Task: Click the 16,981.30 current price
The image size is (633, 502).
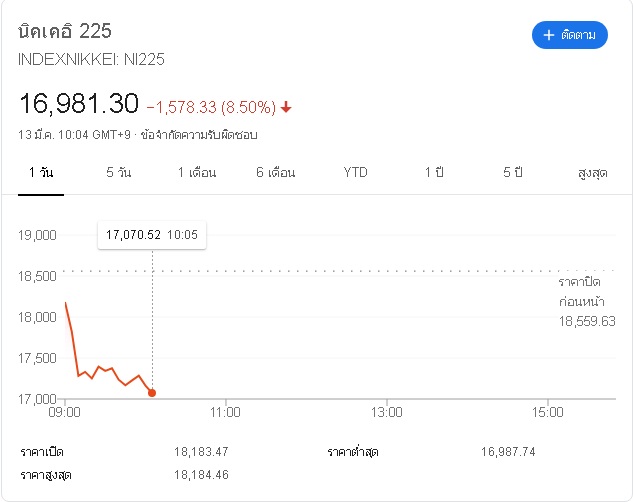Action: tap(78, 103)
